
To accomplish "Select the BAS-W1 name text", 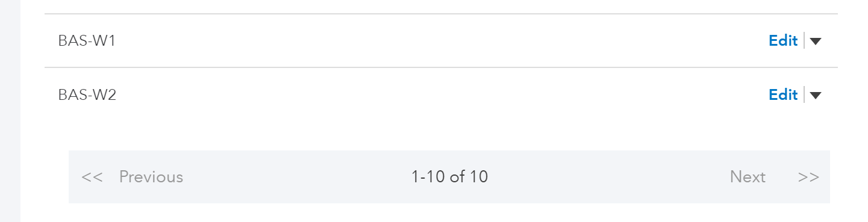I will (87, 41).
